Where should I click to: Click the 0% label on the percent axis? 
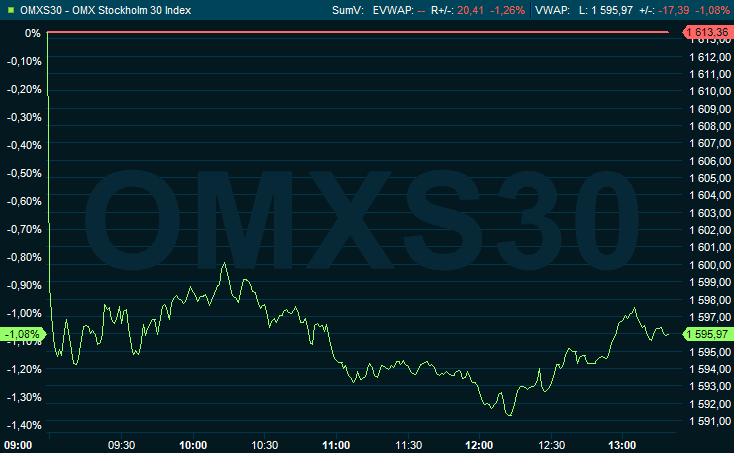coord(33,33)
